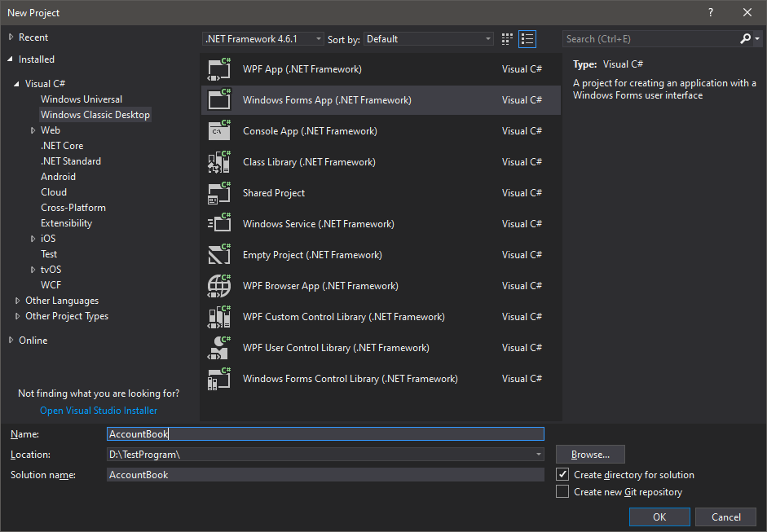Select the .NET Standard category
Viewport: 767px width, 532px height.
71,161
